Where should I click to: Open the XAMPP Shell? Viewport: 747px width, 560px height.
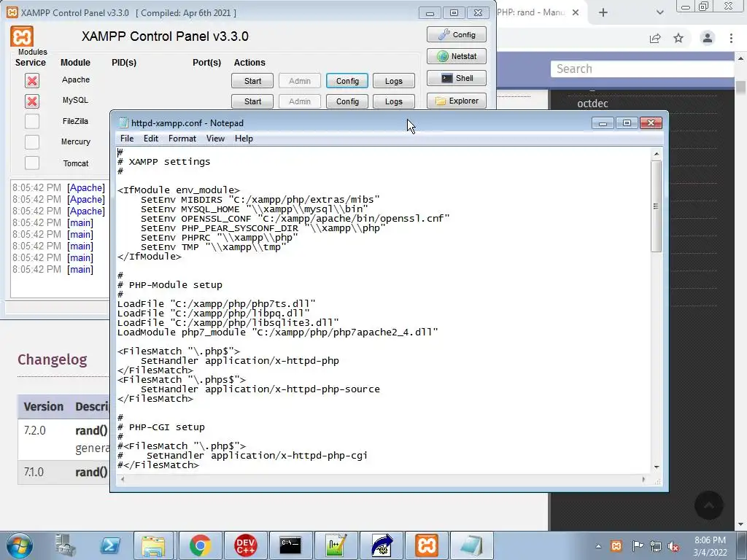(x=457, y=78)
